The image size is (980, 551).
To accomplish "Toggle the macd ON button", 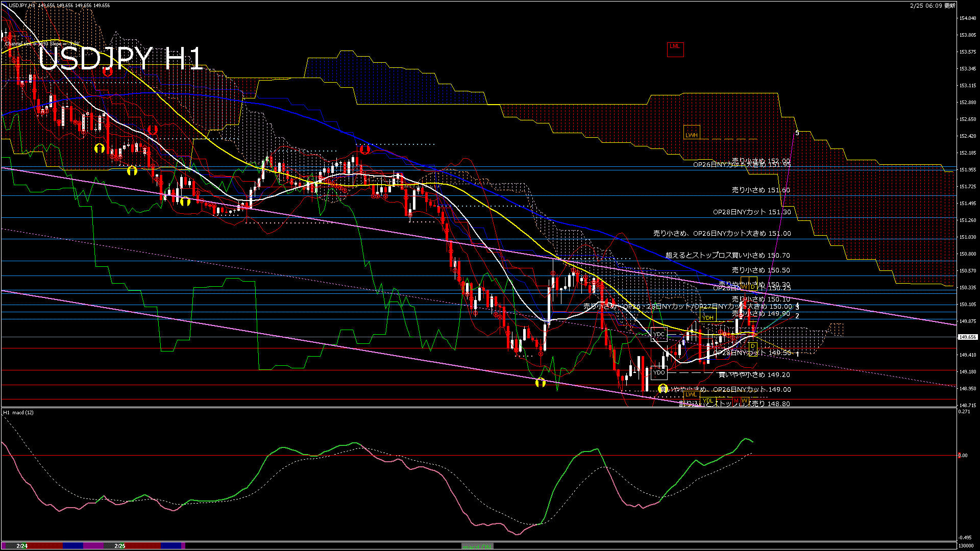I will click(x=477, y=546).
